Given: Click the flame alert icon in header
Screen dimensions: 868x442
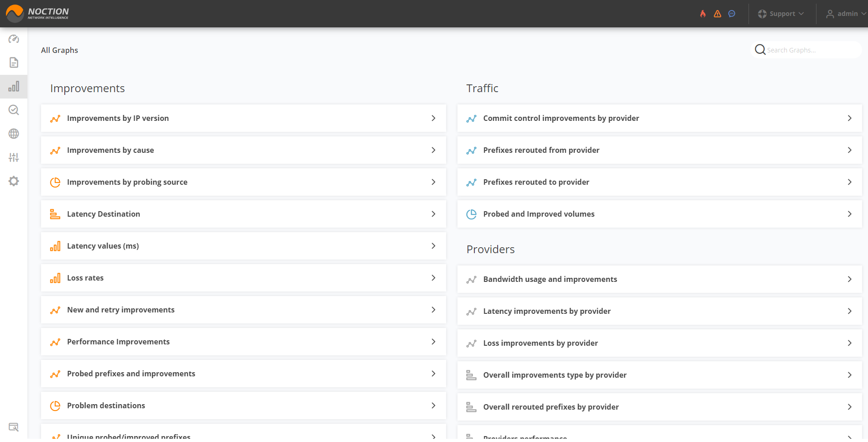Looking at the screenshot, I should pyautogui.click(x=703, y=14).
